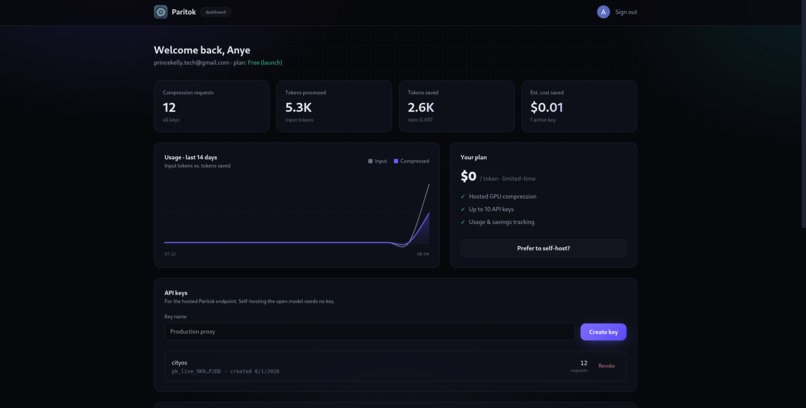Click the pk_live key identifier text
The width and height of the screenshot is (806, 408).
pos(196,371)
